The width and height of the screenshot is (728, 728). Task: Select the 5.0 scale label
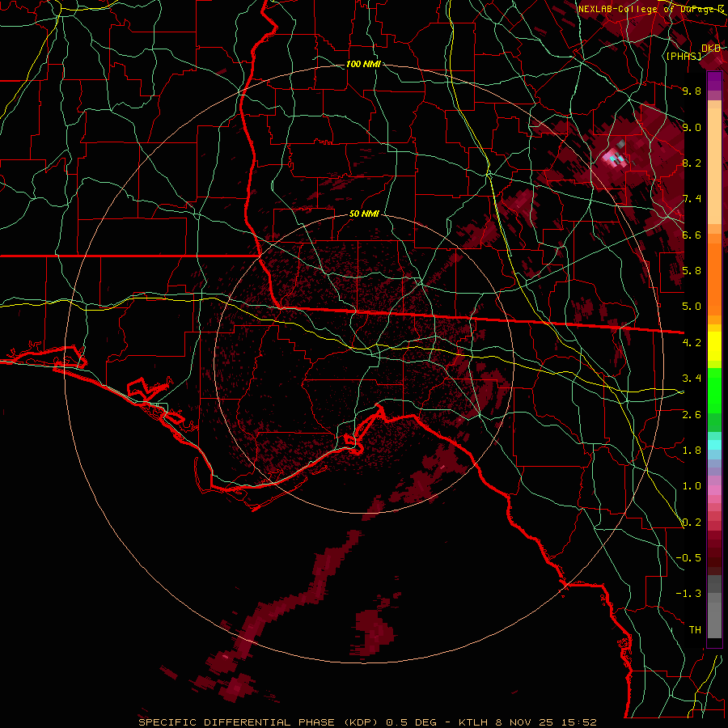pos(692,307)
